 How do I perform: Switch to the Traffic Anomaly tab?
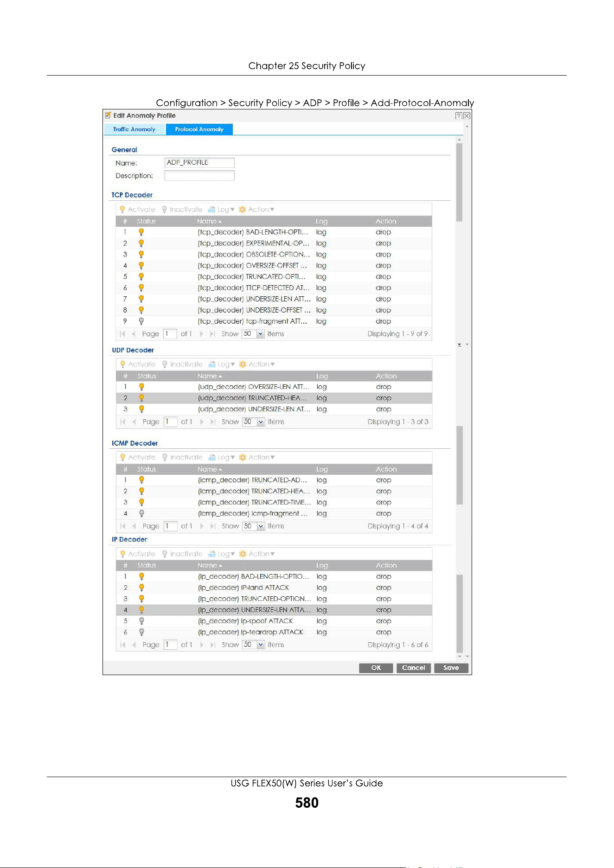pyautogui.click(x=134, y=129)
